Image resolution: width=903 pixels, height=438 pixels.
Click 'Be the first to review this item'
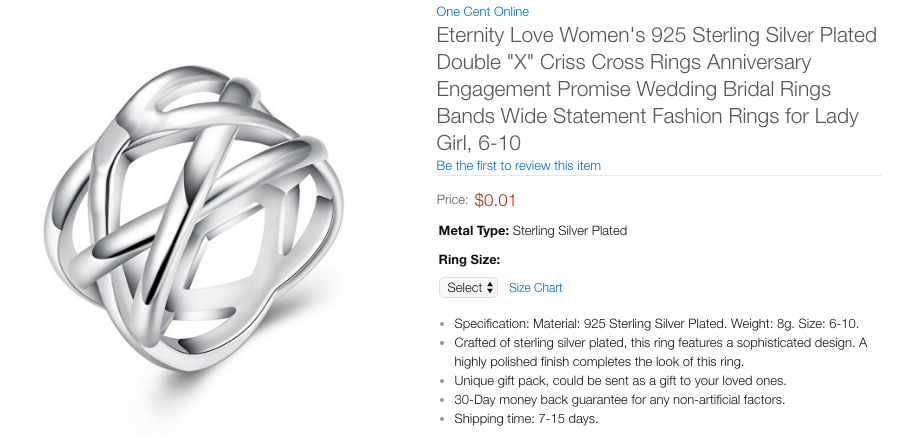tap(518, 165)
